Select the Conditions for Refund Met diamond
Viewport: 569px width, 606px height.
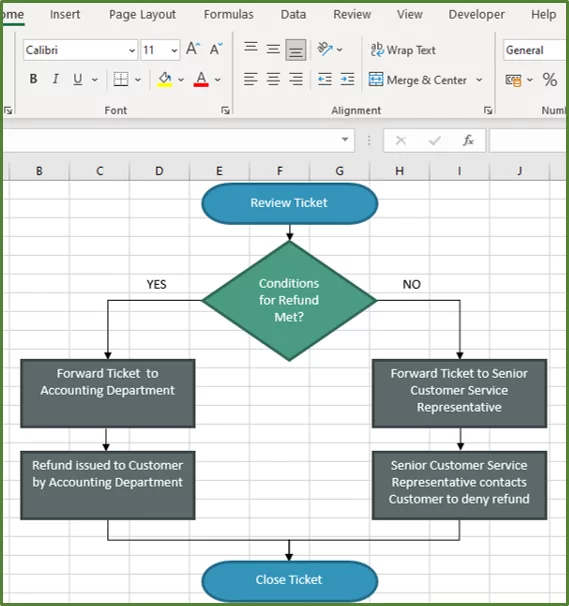click(x=289, y=301)
